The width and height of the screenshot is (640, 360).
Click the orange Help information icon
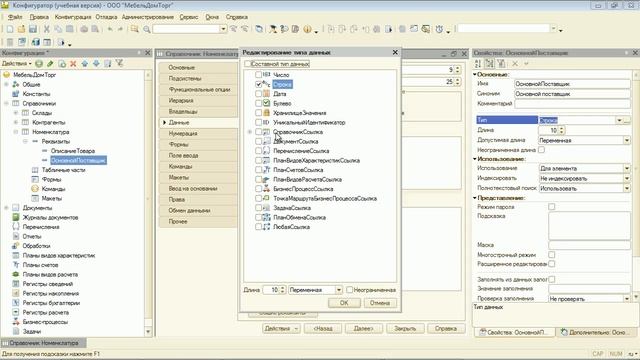point(307,29)
